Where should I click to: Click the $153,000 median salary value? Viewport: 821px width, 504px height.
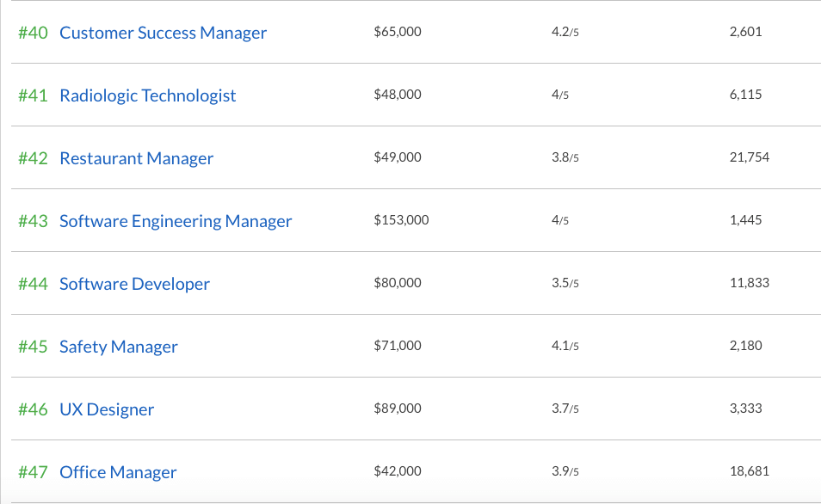pyautogui.click(x=401, y=220)
